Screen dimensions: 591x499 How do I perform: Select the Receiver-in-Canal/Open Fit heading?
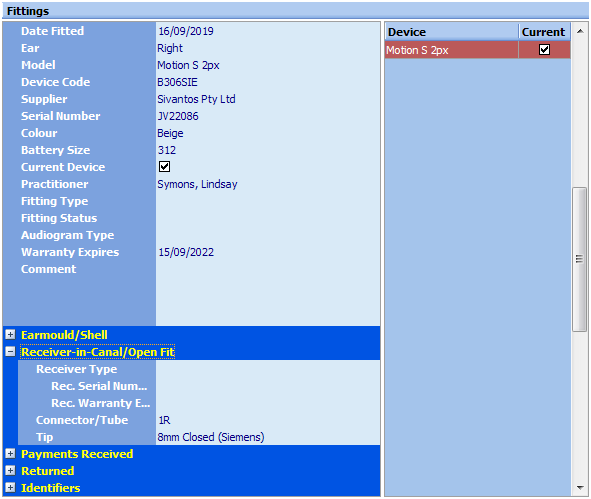[98, 352]
